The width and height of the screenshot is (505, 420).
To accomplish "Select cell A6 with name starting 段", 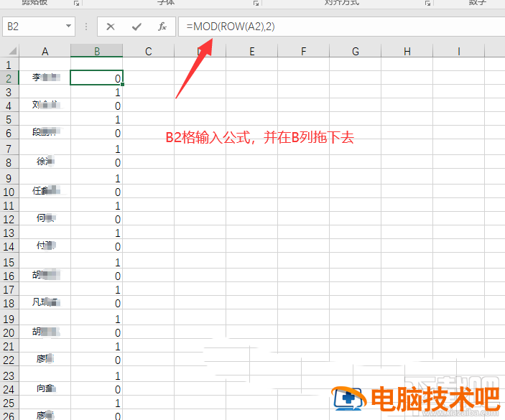I will 45,133.
